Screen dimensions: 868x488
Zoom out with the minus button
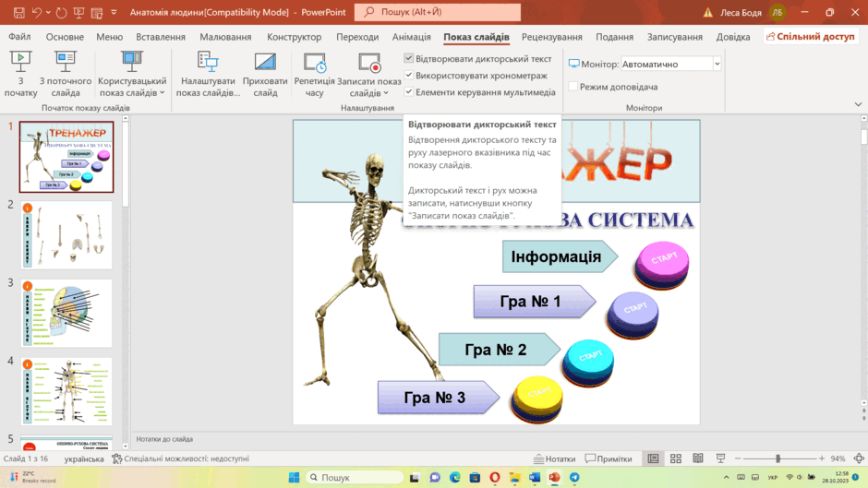(x=738, y=458)
